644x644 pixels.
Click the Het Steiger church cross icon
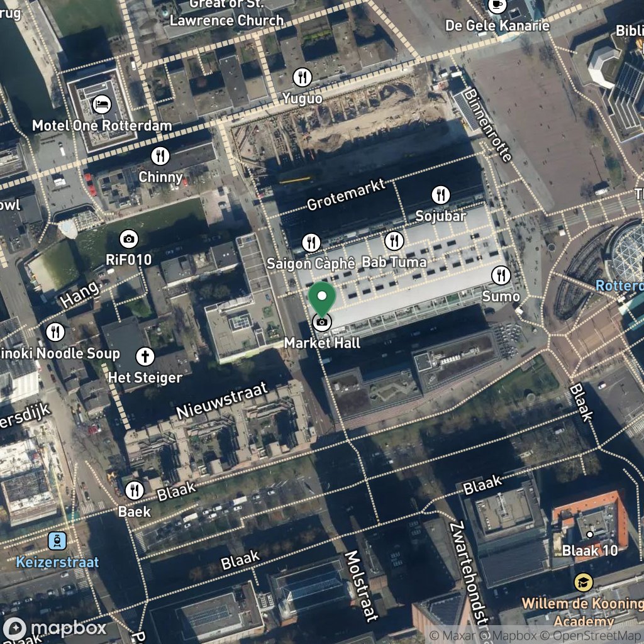click(145, 357)
